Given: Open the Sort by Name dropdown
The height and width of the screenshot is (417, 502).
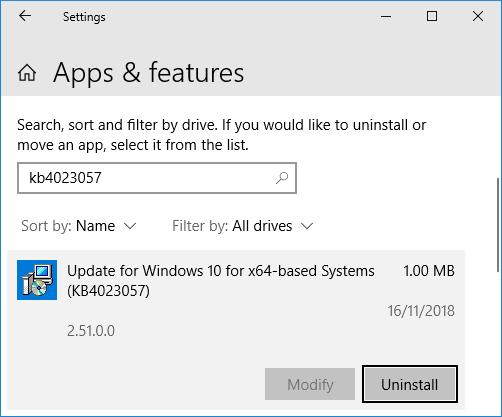Looking at the screenshot, I should [x=79, y=226].
